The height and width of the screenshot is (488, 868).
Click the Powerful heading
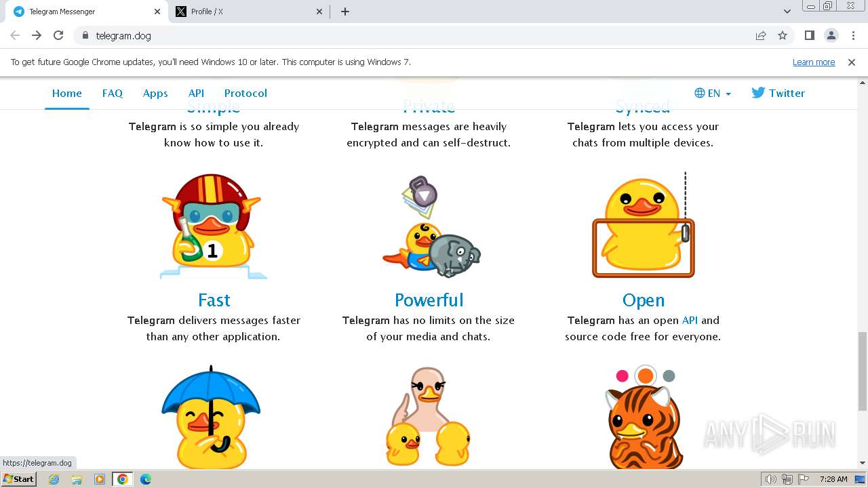click(429, 300)
